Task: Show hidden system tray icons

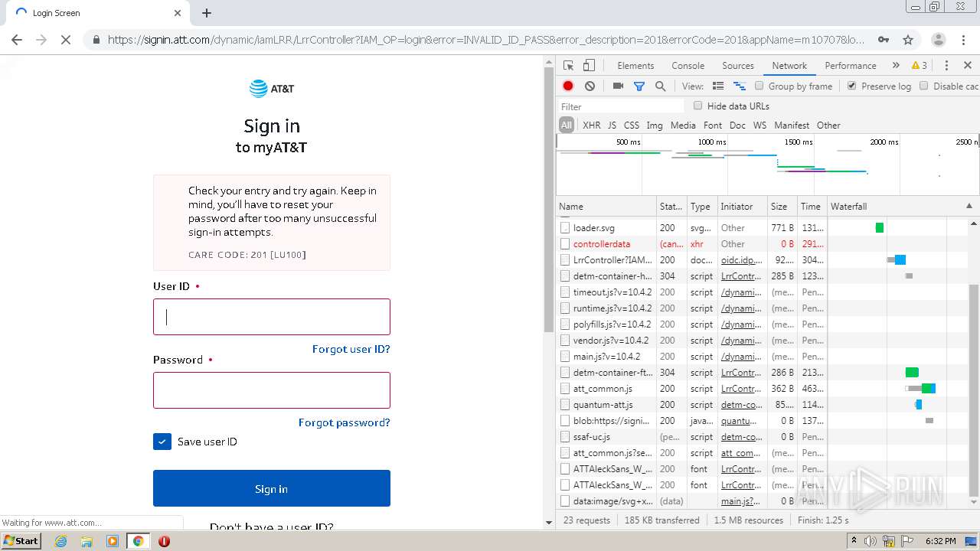Action: click(854, 541)
